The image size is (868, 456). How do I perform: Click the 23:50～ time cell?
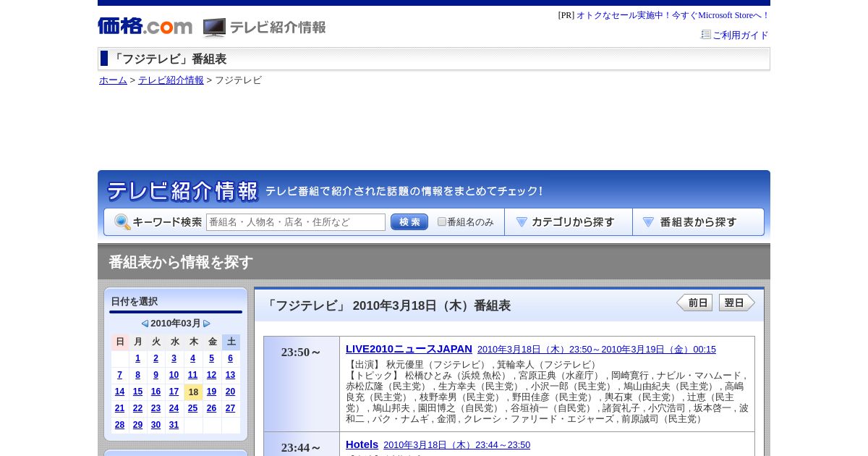pyautogui.click(x=302, y=384)
